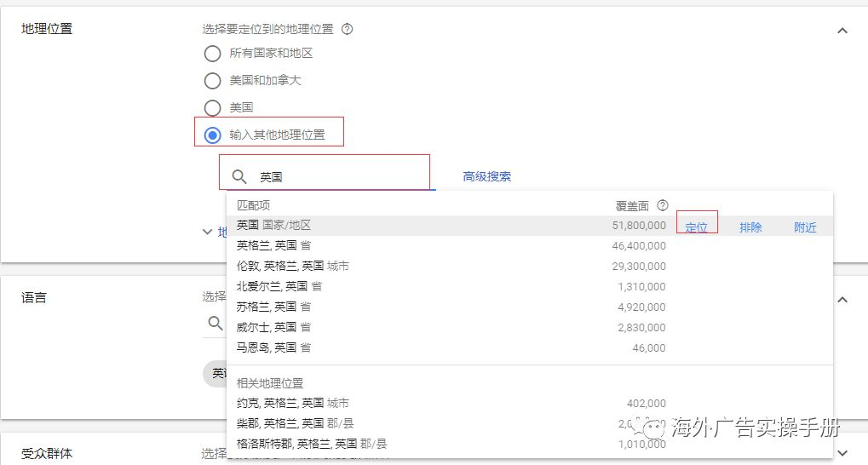
Task: Select 伦敦, 英格兰, 英国 城市 suggestion
Action: coord(293,266)
